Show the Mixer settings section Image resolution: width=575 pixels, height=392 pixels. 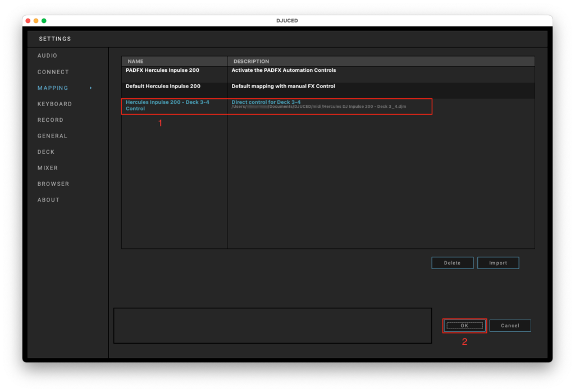coord(47,168)
